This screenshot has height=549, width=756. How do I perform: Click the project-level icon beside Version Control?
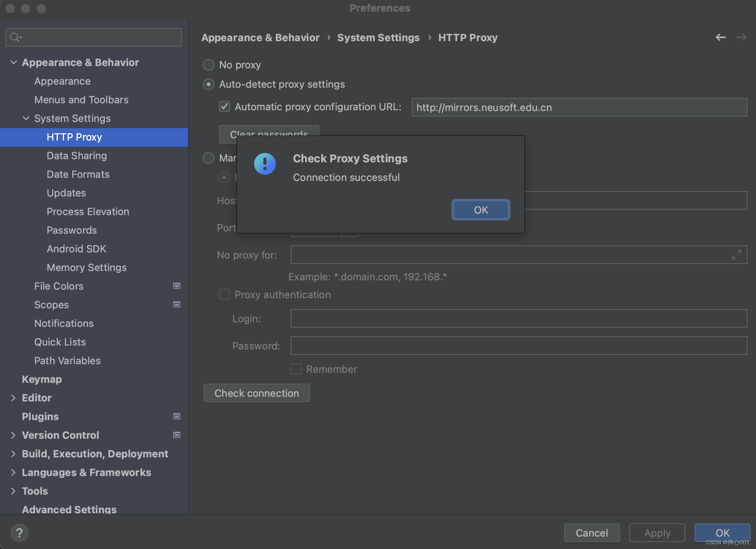pyautogui.click(x=177, y=435)
